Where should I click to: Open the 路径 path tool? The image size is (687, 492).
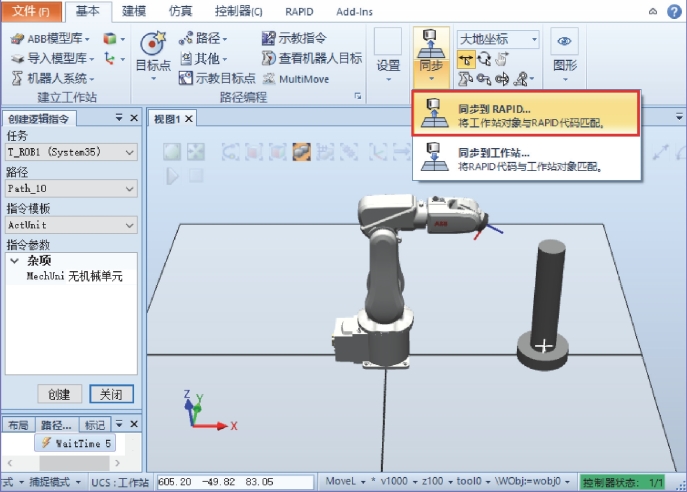(x=203, y=38)
